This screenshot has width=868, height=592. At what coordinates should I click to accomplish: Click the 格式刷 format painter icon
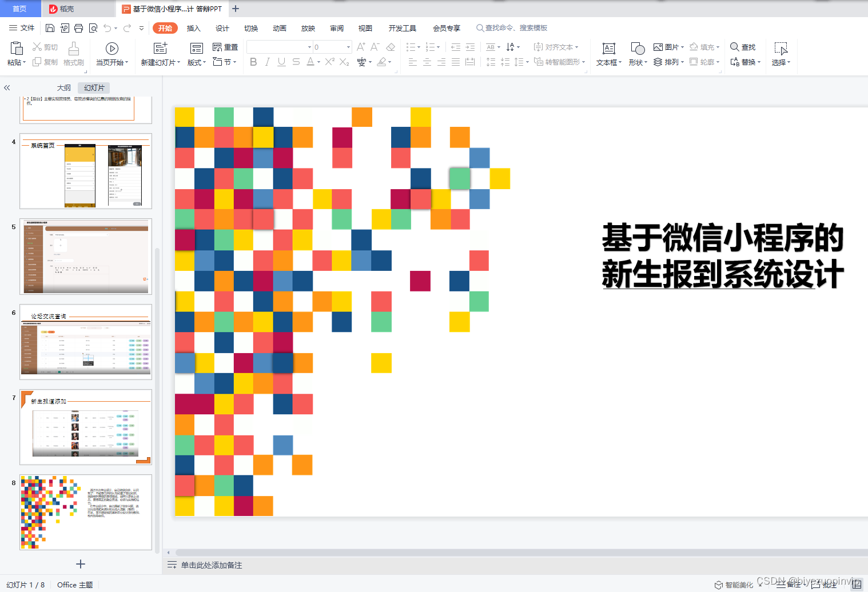point(73,54)
